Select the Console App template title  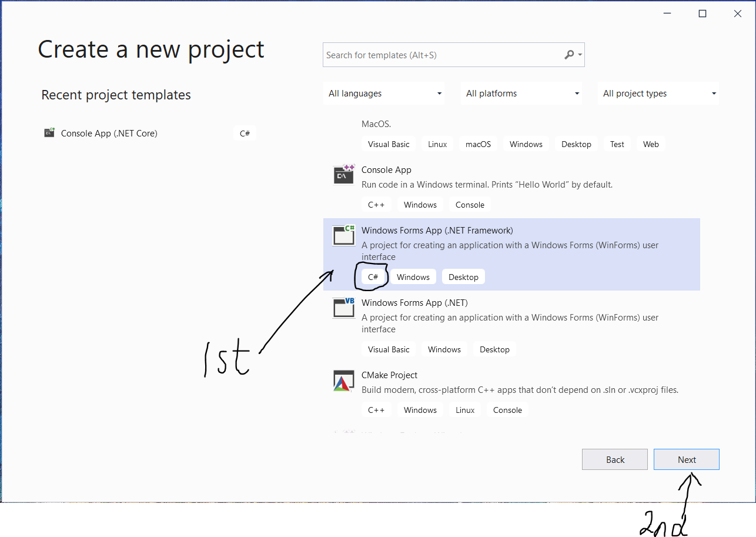tap(386, 170)
